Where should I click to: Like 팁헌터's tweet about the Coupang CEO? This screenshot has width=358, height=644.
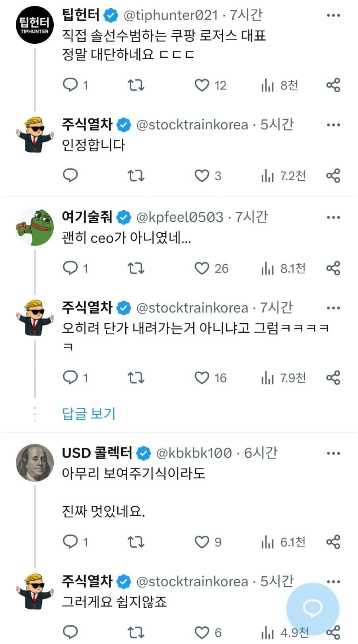202,85
